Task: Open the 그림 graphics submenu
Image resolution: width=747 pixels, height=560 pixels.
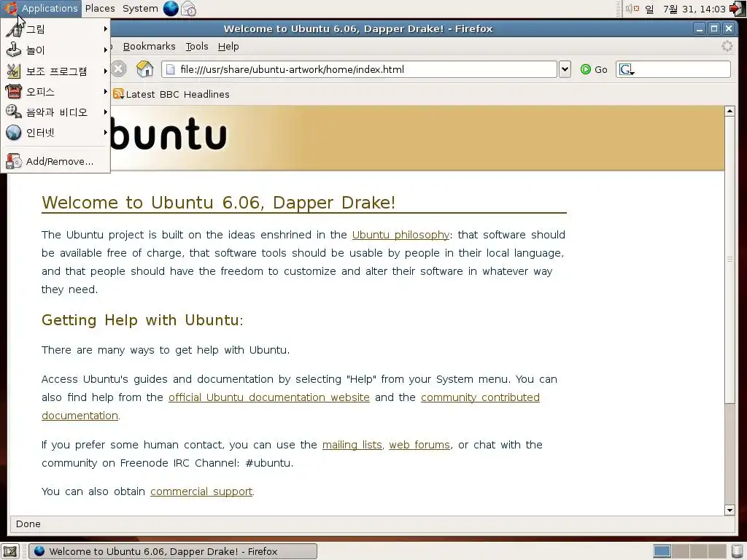Action: pos(55,29)
